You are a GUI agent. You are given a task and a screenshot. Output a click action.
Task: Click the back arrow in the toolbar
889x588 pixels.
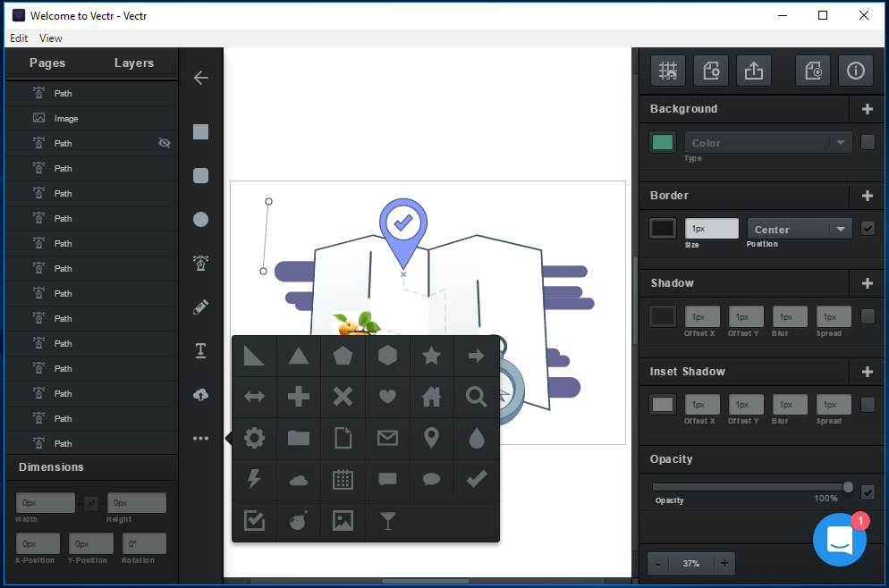pos(200,78)
